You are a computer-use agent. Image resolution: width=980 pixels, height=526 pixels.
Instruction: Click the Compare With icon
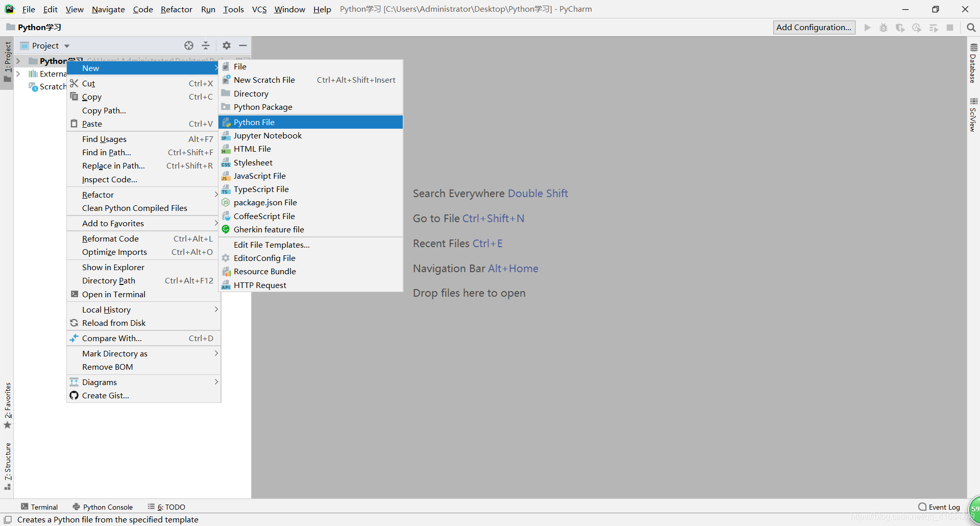pos(74,338)
